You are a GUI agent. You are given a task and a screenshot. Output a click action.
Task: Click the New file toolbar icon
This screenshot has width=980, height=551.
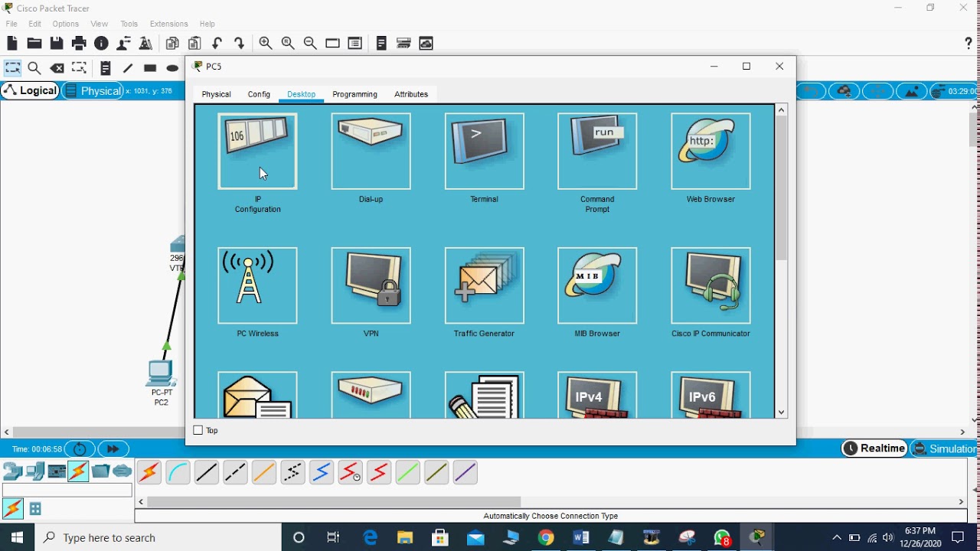(x=11, y=44)
